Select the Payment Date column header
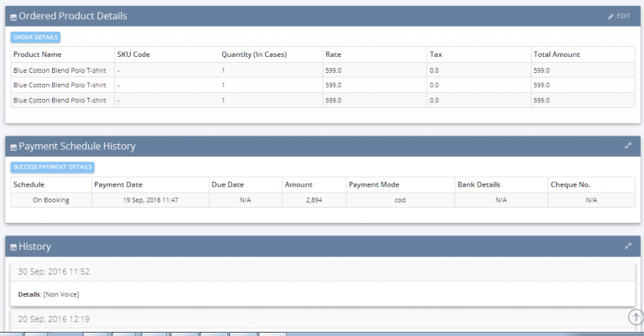 [x=118, y=184]
